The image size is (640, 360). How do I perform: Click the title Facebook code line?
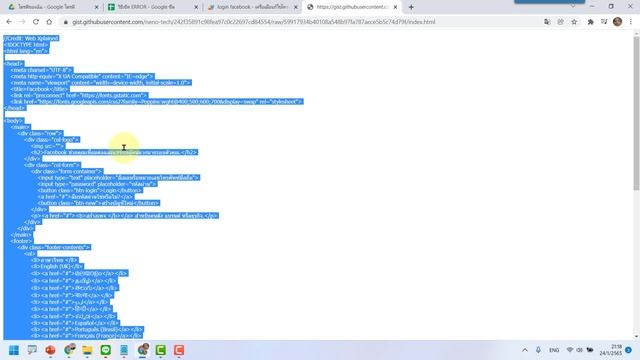point(40,89)
